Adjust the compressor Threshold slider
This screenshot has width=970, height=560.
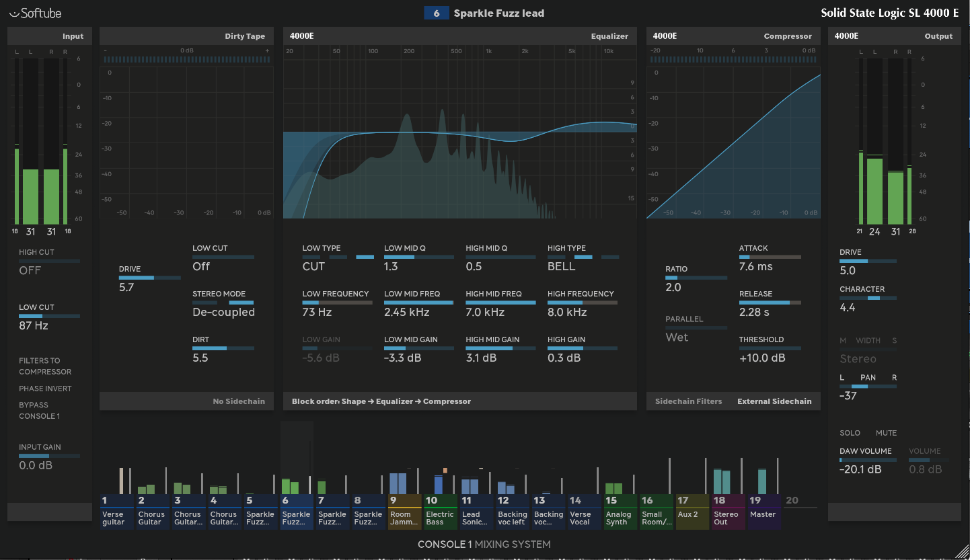pos(770,348)
